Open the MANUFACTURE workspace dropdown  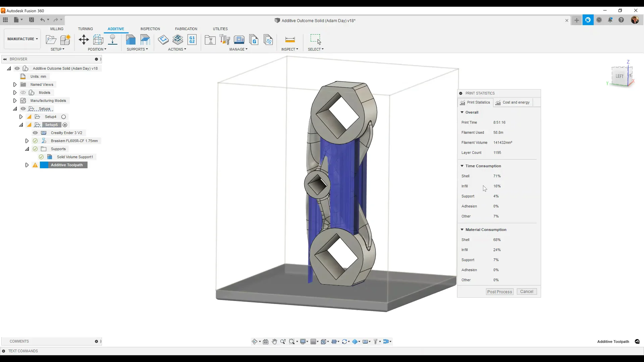coord(22,39)
